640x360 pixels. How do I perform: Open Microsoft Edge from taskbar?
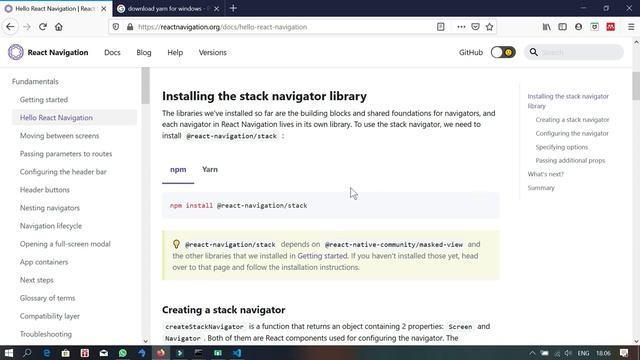47,353
